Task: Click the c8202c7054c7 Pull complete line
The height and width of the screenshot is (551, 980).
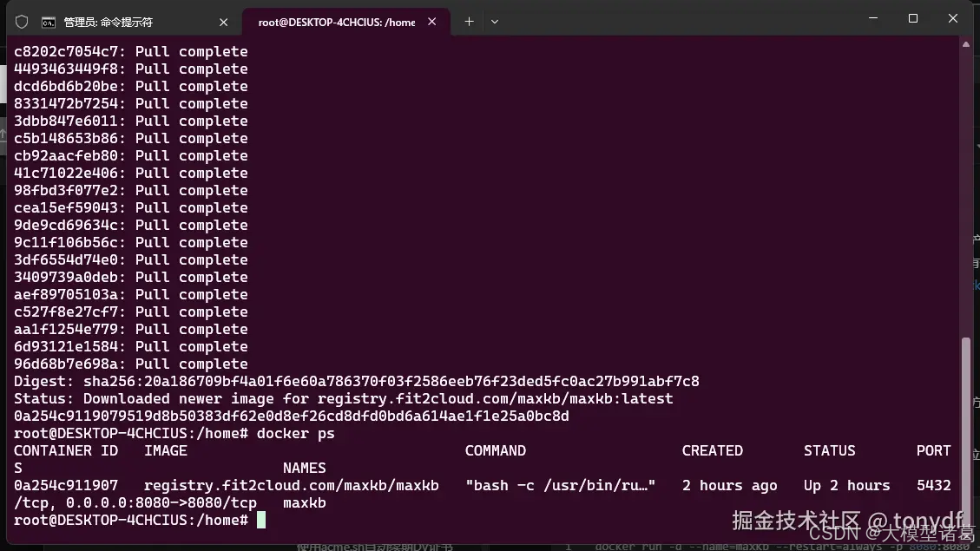Action: pyautogui.click(x=130, y=52)
